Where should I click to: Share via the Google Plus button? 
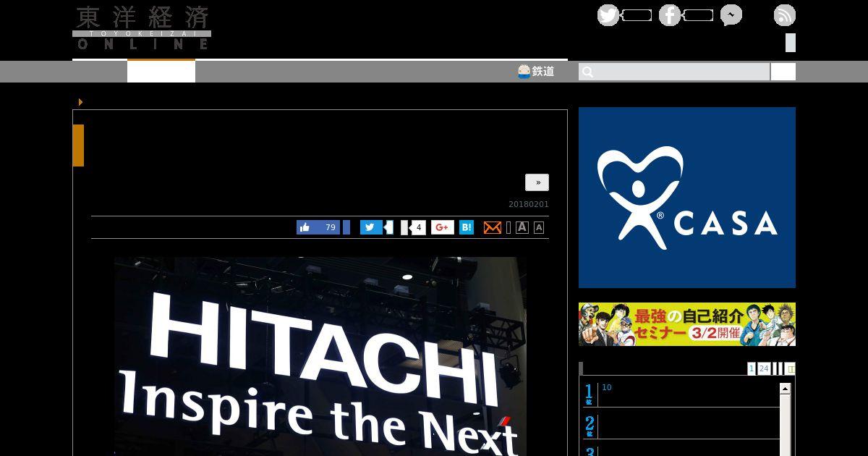point(443,227)
